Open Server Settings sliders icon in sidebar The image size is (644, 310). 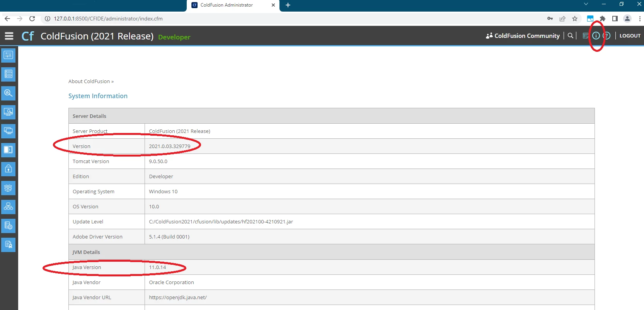[x=8, y=55]
